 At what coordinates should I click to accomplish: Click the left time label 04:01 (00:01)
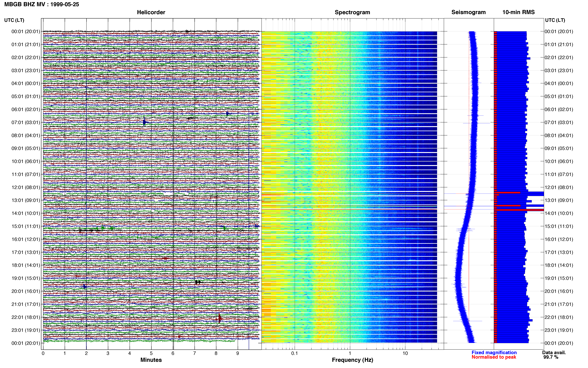26,83
